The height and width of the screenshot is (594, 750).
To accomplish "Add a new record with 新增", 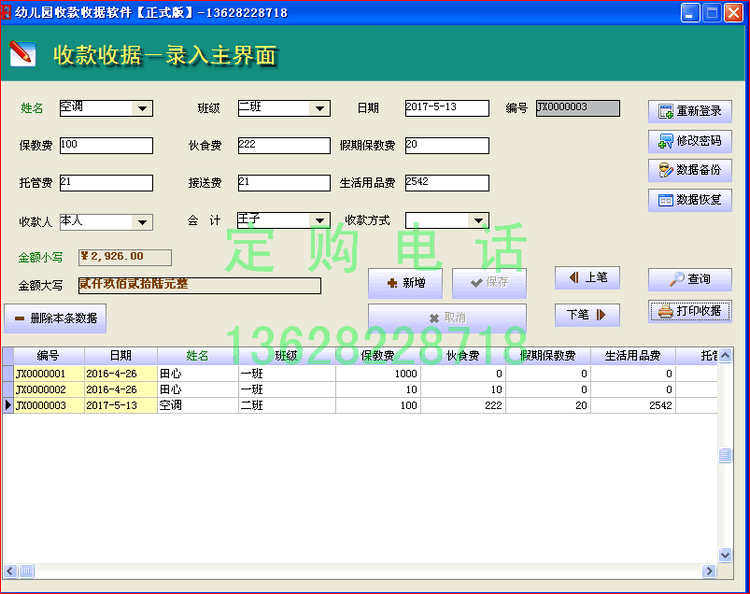I will (405, 283).
